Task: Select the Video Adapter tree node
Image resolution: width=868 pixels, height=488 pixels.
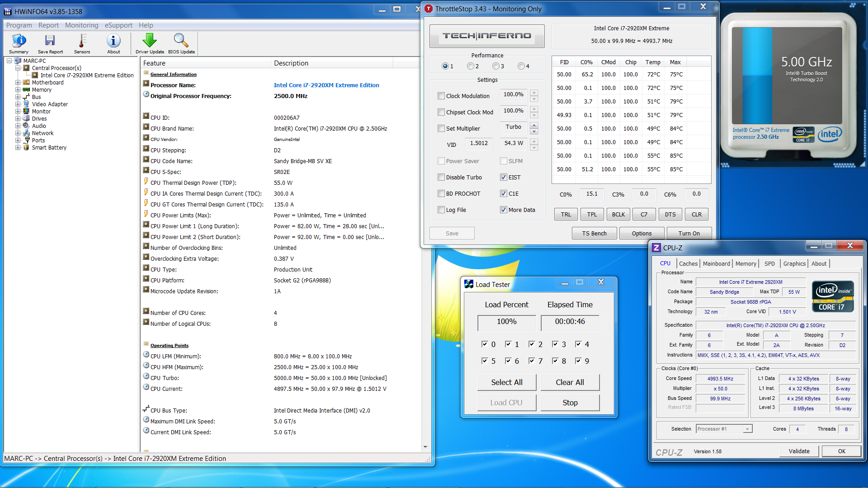Action: coord(50,104)
